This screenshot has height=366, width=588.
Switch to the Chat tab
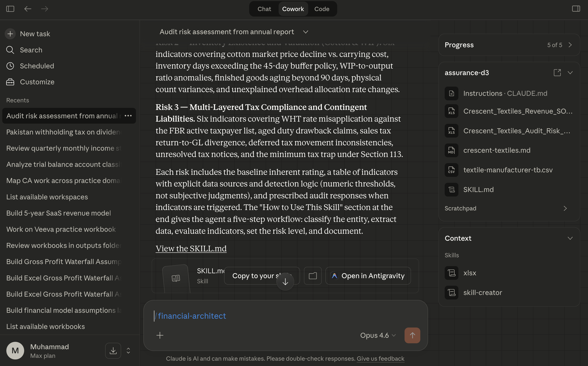point(264,9)
